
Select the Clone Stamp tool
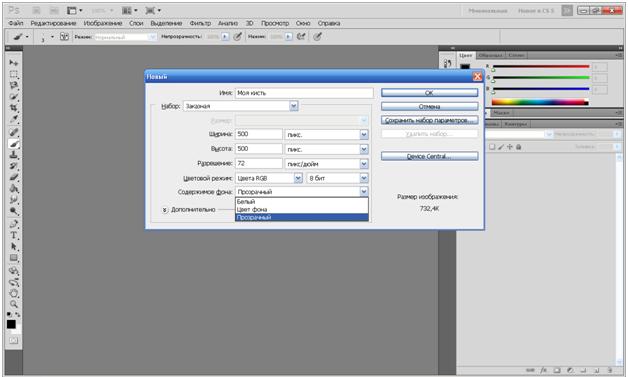14,155
